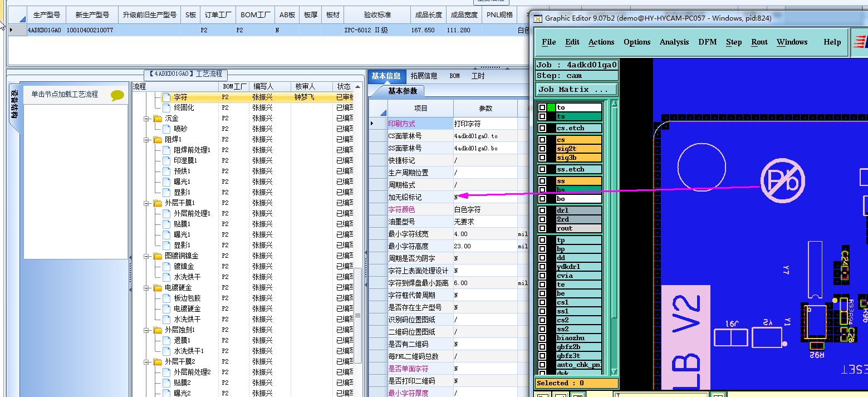
Task: Click the layer list scroll-down arrow
Action: (614, 371)
